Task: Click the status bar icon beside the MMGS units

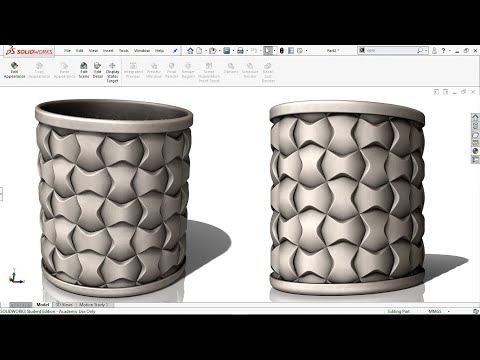Action: (x=476, y=311)
